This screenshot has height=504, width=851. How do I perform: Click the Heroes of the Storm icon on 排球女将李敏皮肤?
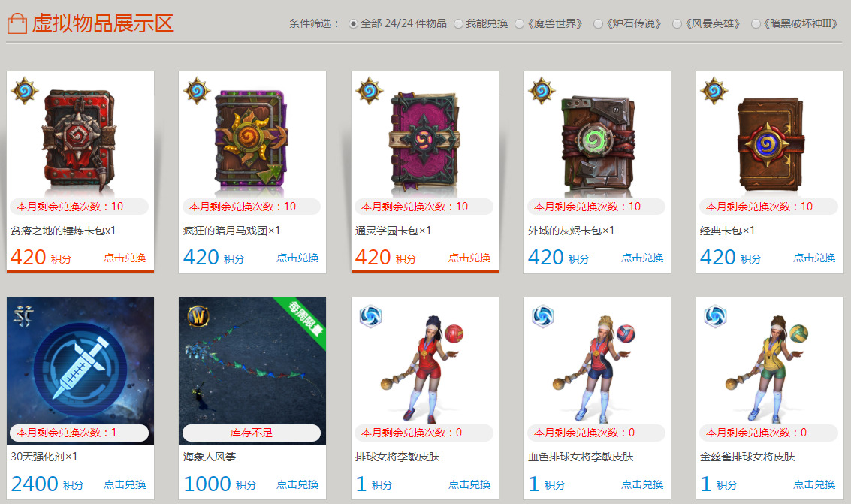tap(371, 315)
